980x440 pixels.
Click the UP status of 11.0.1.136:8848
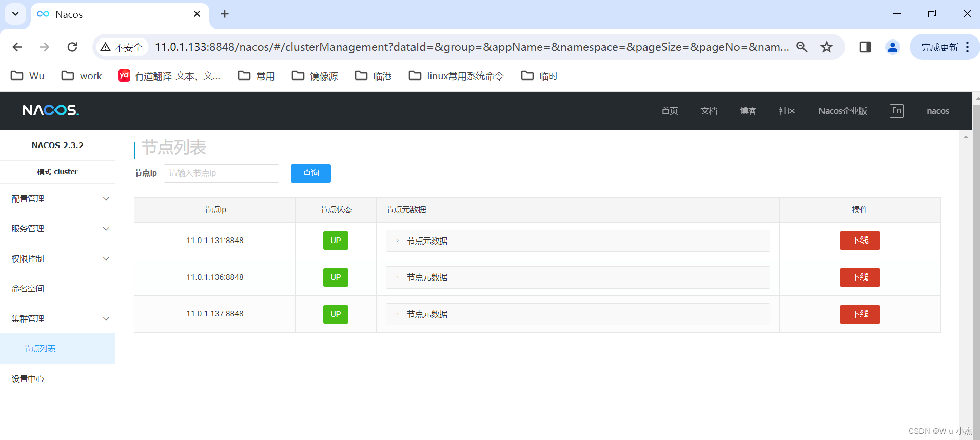click(336, 277)
